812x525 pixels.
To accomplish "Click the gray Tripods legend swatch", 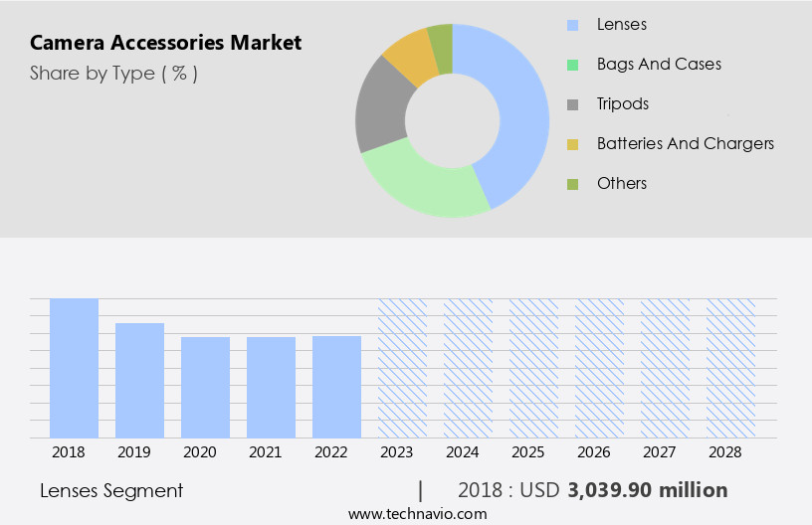I will (572, 104).
